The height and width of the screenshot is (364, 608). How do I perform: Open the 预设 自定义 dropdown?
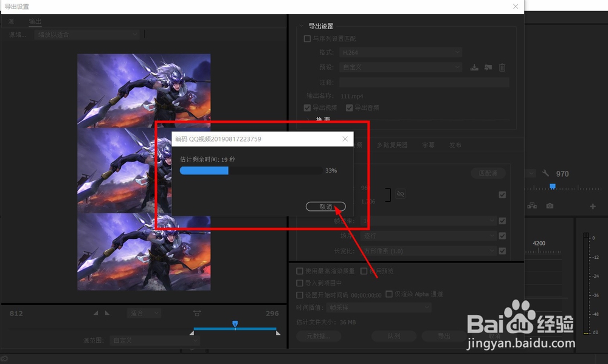tap(401, 67)
